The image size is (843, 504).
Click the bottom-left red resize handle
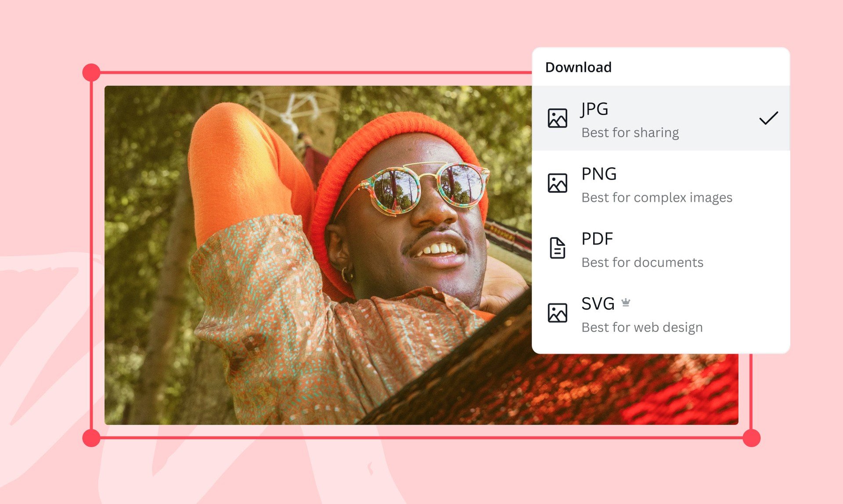pos(91,438)
